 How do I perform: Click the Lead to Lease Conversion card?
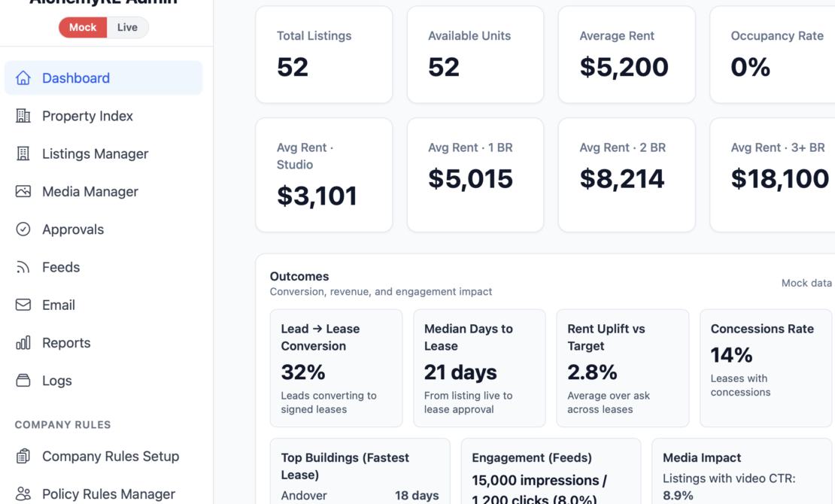pyautogui.click(x=336, y=368)
